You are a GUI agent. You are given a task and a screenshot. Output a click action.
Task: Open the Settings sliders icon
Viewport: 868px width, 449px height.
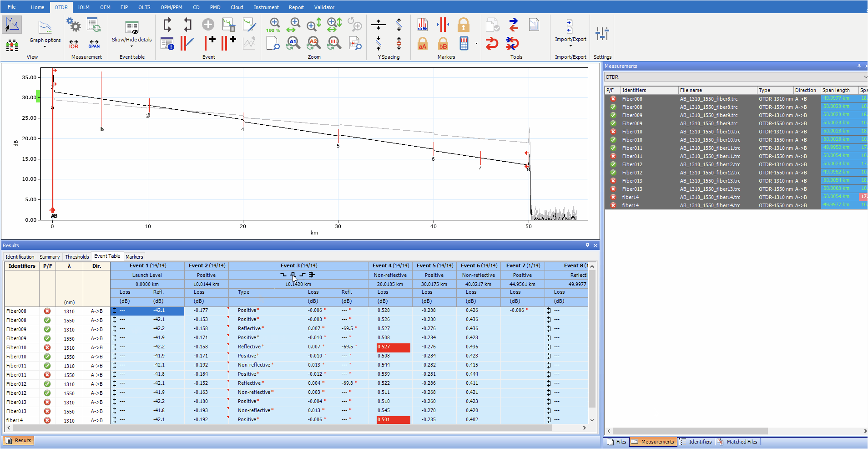[x=602, y=34]
